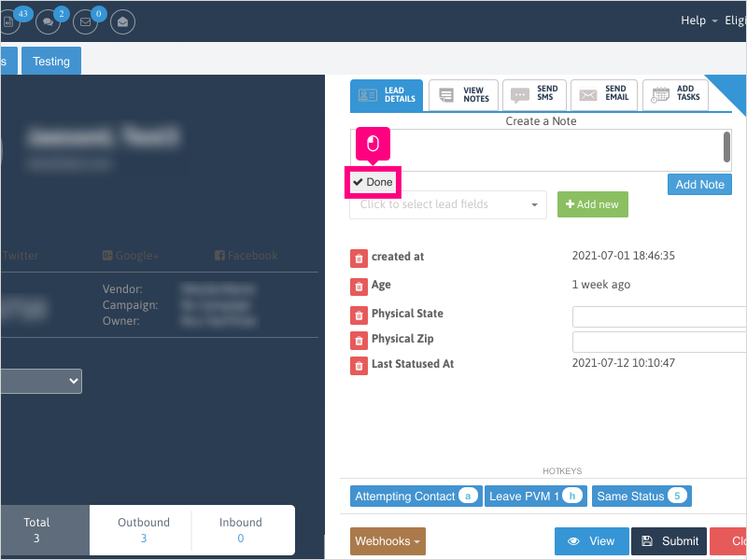Open the 'Click to select lead fields' dropdown
Viewport: 747px width, 560px height.
click(448, 204)
